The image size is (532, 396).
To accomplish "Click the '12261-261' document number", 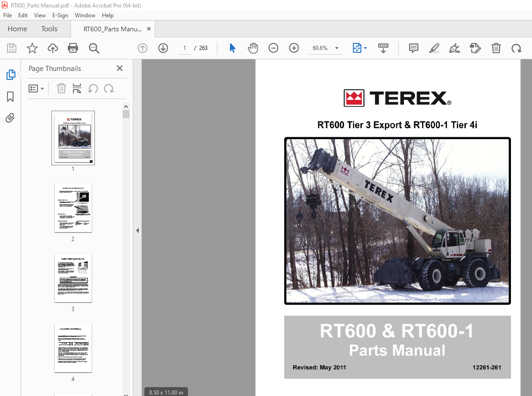I will click(487, 367).
